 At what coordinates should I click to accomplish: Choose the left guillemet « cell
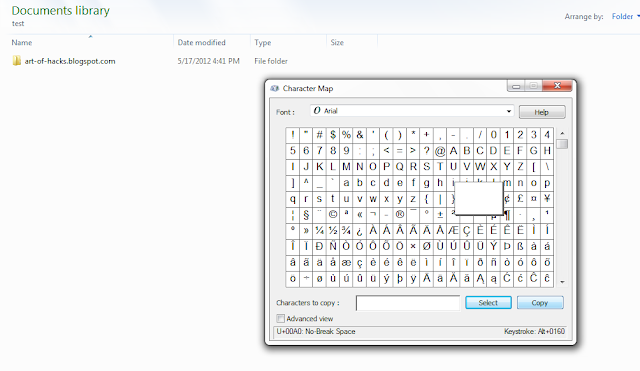pyautogui.click(x=360, y=215)
